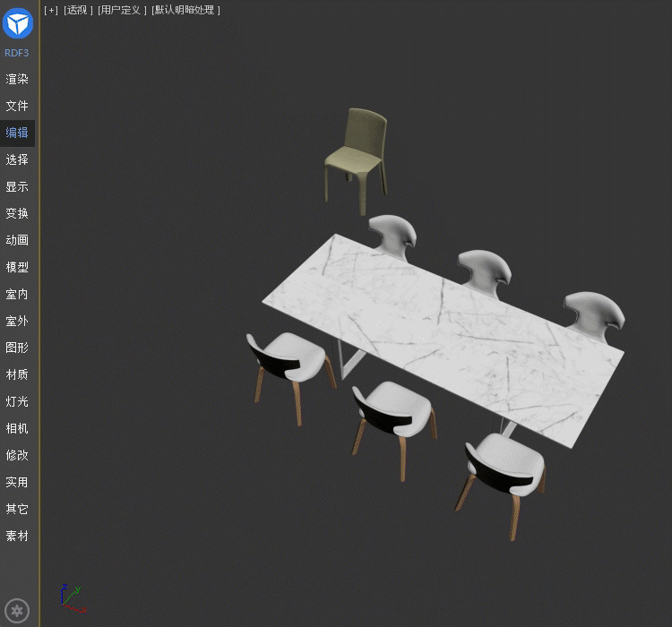Viewport: 672px width, 627px height.
Task: Open the 图形 menu
Action: [17, 348]
